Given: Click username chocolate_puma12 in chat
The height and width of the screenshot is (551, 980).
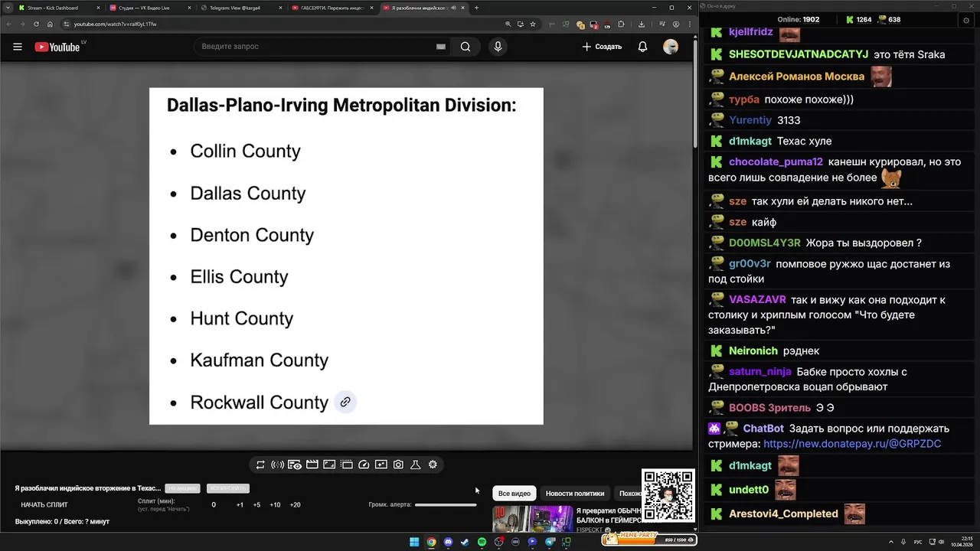Looking at the screenshot, I should [x=776, y=161].
